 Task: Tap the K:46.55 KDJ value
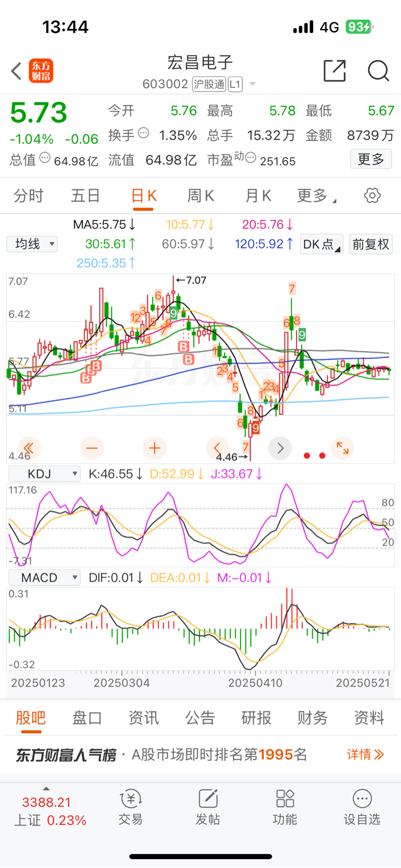point(115,474)
